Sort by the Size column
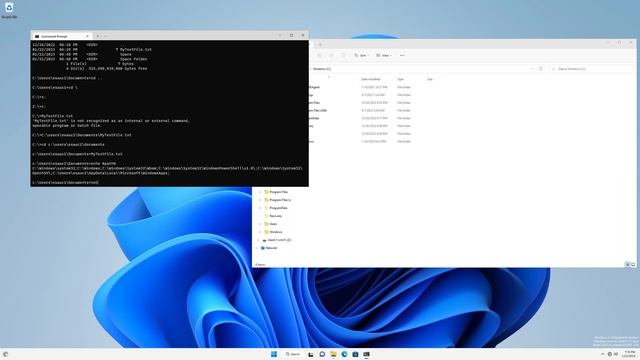Image resolution: width=640 pixels, height=360 pixels. click(x=430, y=79)
